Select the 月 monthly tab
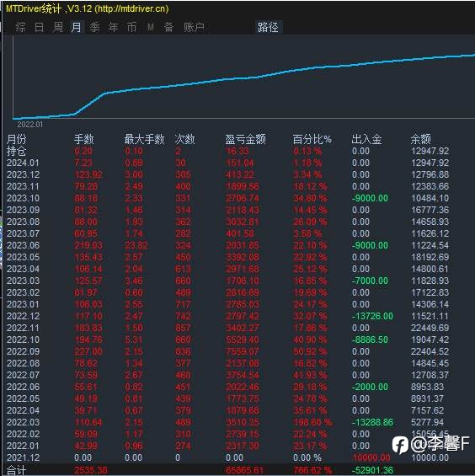This screenshot has height=476, width=475. 77,27
